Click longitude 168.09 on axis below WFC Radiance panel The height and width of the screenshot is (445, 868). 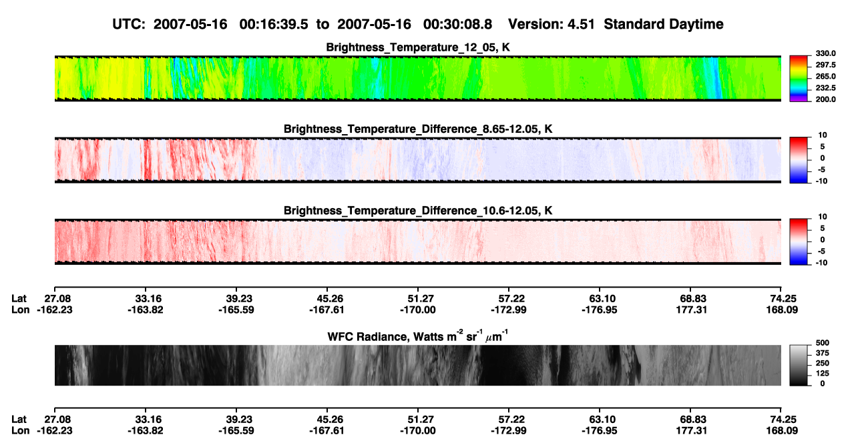point(783,431)
